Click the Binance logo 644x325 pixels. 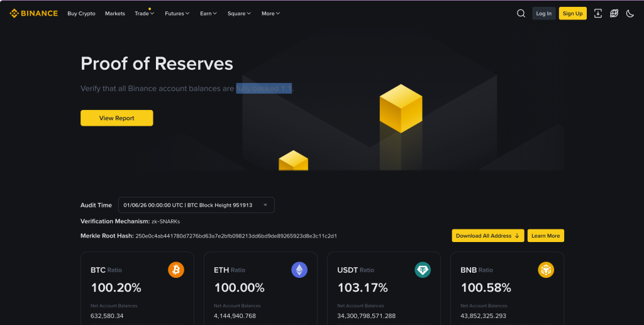pos(34,14)
